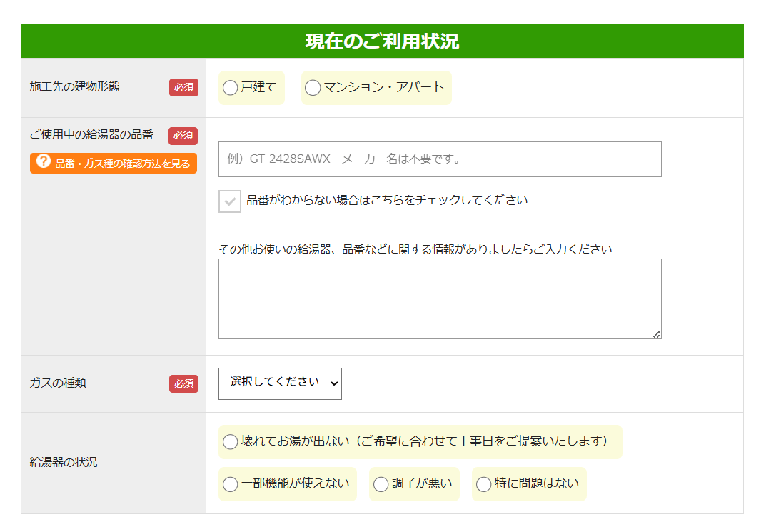Click the text area resize handle
The image size is (771, 532).
(656, 333)
